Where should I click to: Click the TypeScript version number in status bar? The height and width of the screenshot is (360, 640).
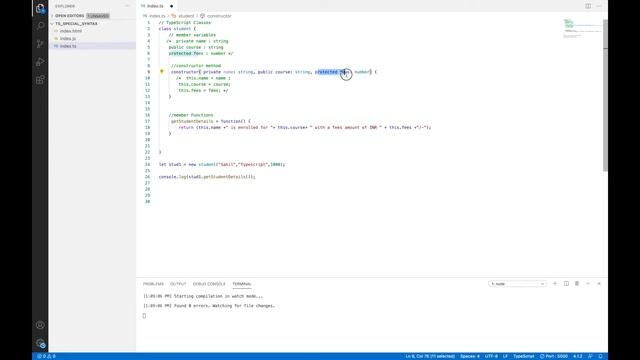(578, 356)
